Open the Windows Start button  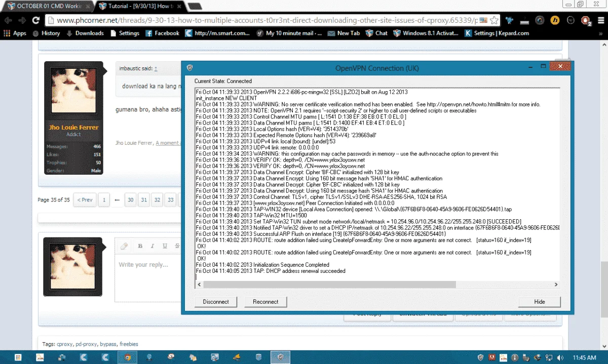[18, 357]
